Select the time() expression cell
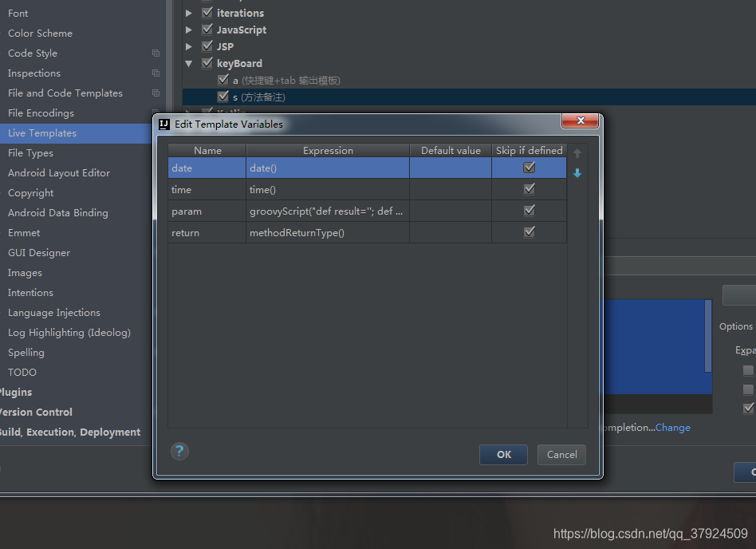Screen dimensions: 756x549 [328, 190]
